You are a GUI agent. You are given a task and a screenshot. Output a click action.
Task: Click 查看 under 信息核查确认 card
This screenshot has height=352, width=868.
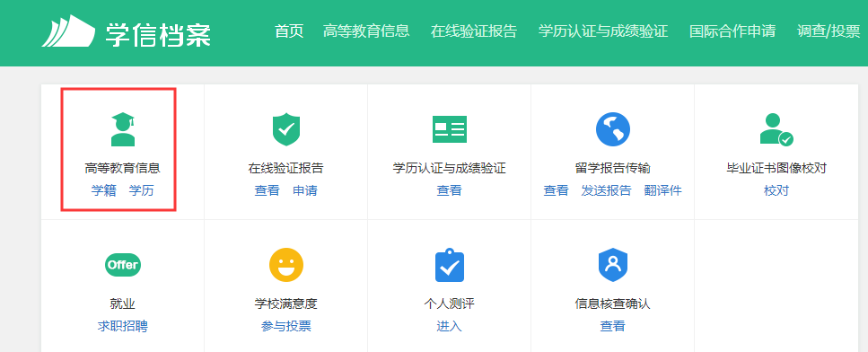[613, 327]
